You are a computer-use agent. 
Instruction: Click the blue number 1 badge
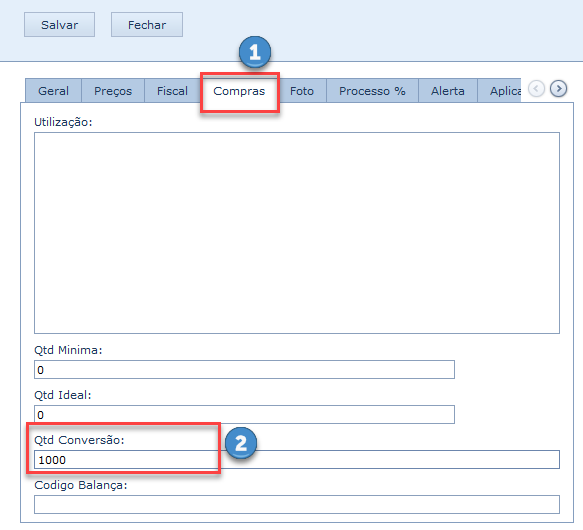pyautogui.click(x=255, y=52)
